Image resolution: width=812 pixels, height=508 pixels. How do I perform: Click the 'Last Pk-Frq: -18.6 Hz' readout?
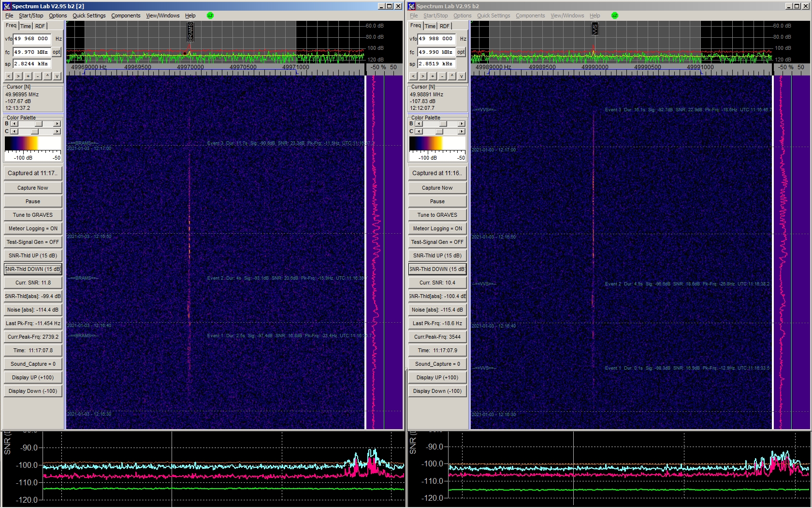tap(437, 323)
